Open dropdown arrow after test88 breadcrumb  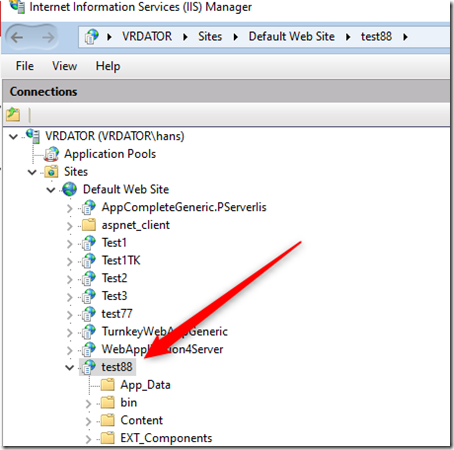click(405, 37)
